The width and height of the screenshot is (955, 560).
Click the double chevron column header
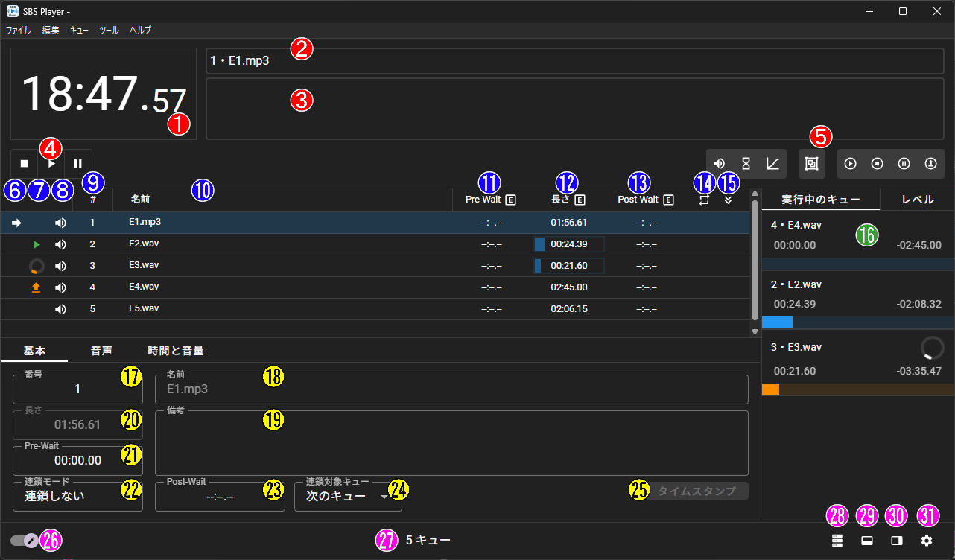pyautogui.click(x=728, y=200)
